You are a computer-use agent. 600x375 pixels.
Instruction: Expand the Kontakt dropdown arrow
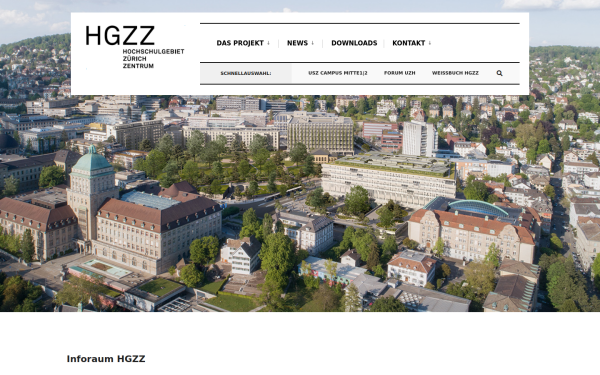click(430, 43)
